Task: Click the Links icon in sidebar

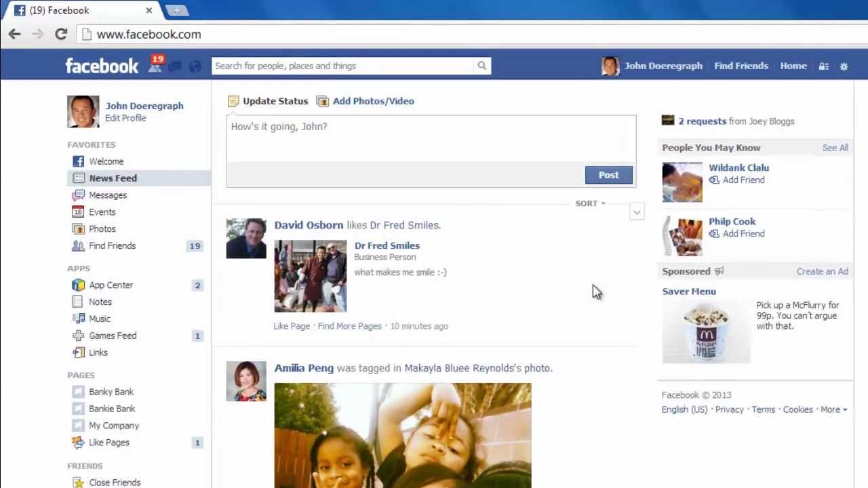Action: [x=79, y=352]
